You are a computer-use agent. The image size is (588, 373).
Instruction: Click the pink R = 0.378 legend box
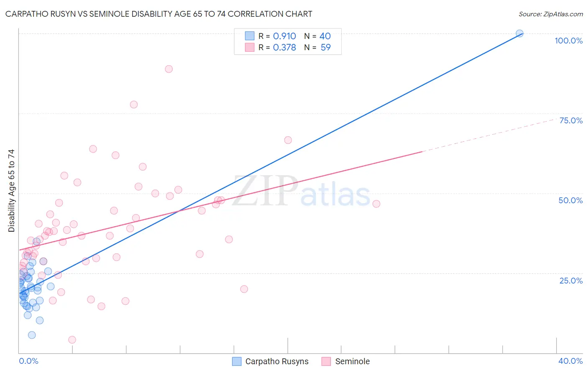(x=250, y=47)
